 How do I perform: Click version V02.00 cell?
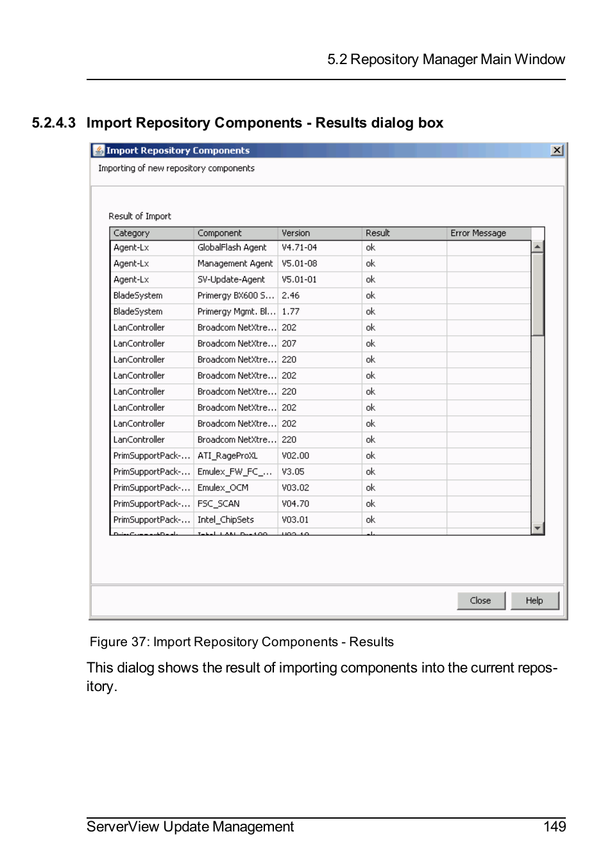coord(320,456)
